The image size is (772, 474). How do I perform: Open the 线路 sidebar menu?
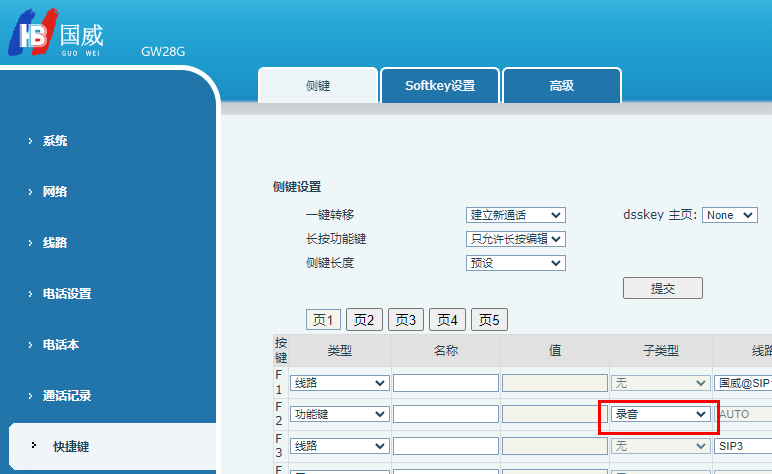pyautogui.click(x=55, y=243)
